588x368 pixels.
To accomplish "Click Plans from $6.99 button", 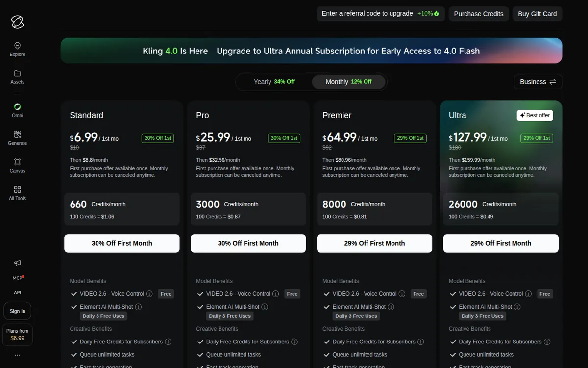I will click(x=17, y=334).
